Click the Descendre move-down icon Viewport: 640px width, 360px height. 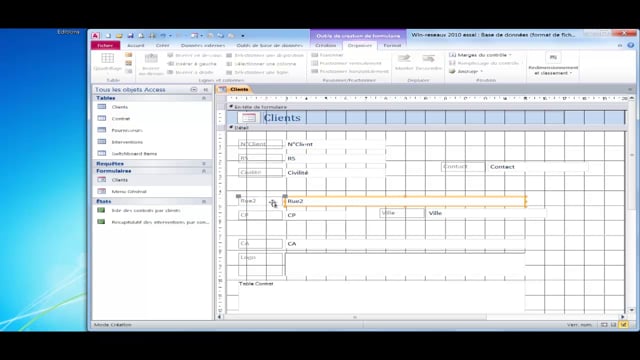point(429,58)
